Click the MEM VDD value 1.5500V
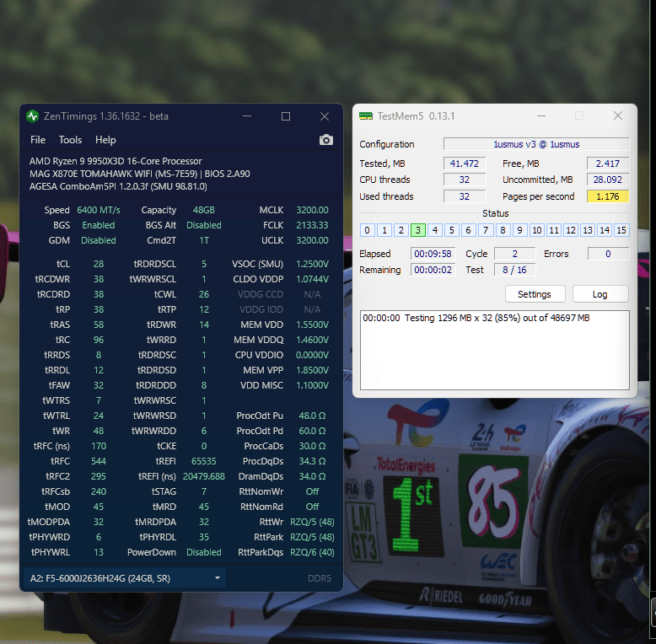This screenshot has width=656, height=644. coord(312,325)
